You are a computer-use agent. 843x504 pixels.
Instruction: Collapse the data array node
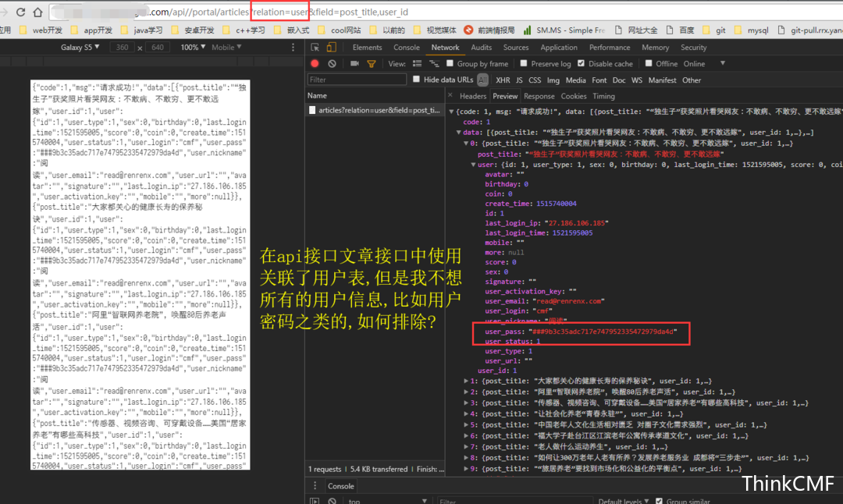pyautogui.click(x=459, y=132)
